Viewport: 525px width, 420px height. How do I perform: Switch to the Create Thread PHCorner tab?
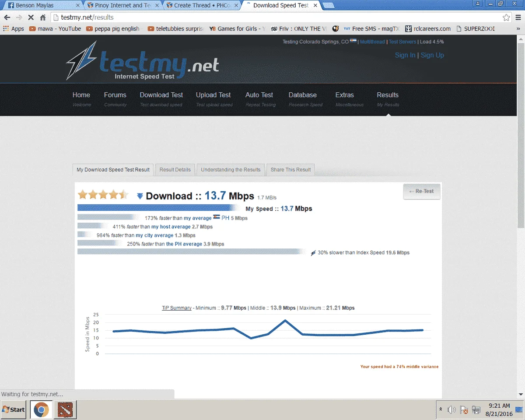pos(202,5)
